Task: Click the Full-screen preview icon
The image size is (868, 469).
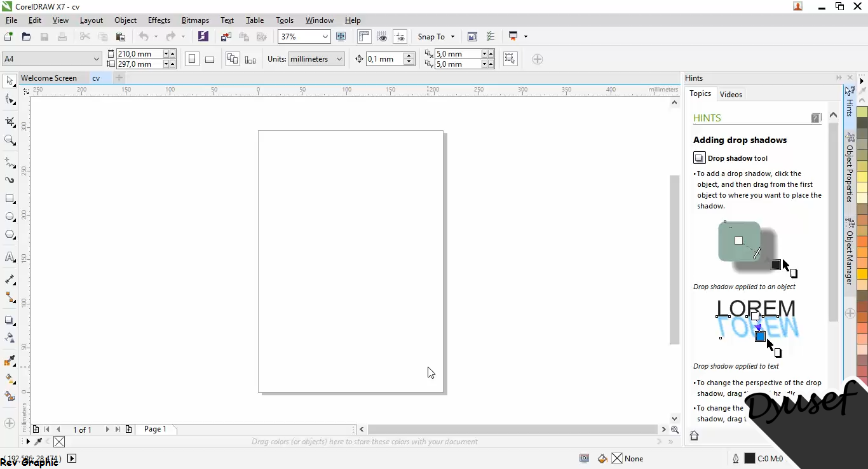Action: point(341,37)
